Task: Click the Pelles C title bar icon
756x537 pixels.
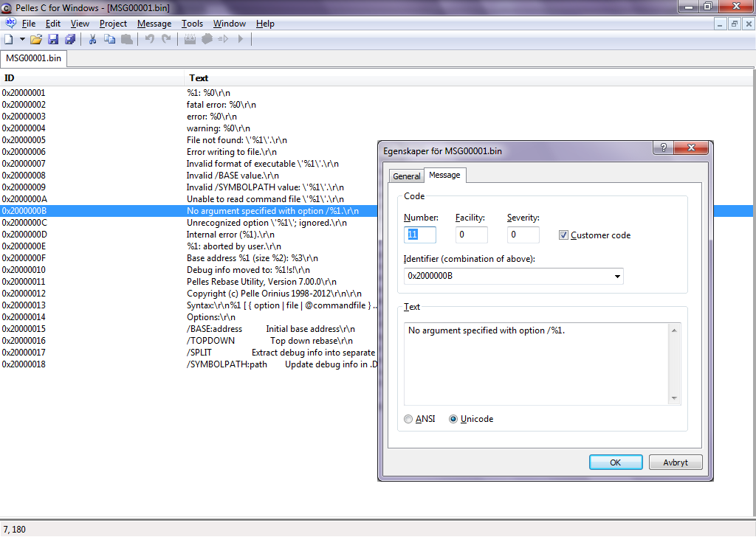Action: (6, 7)
